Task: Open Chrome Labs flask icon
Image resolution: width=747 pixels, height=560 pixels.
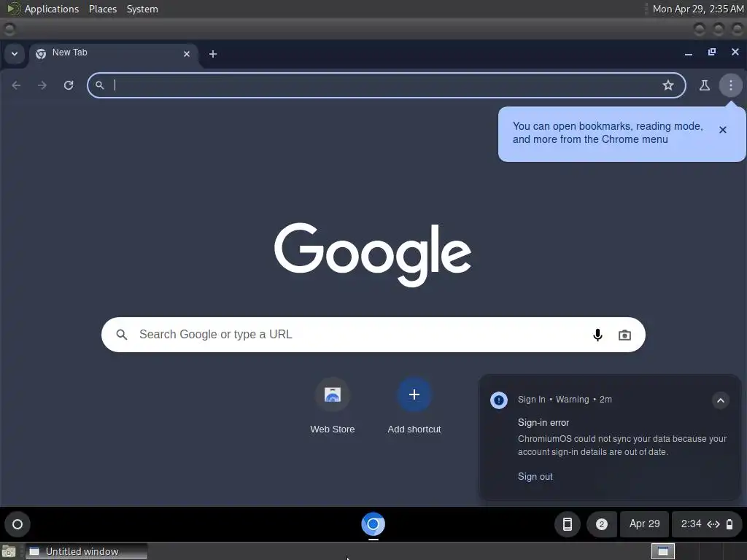Action: pyautogui.click(x=704, y=85)
